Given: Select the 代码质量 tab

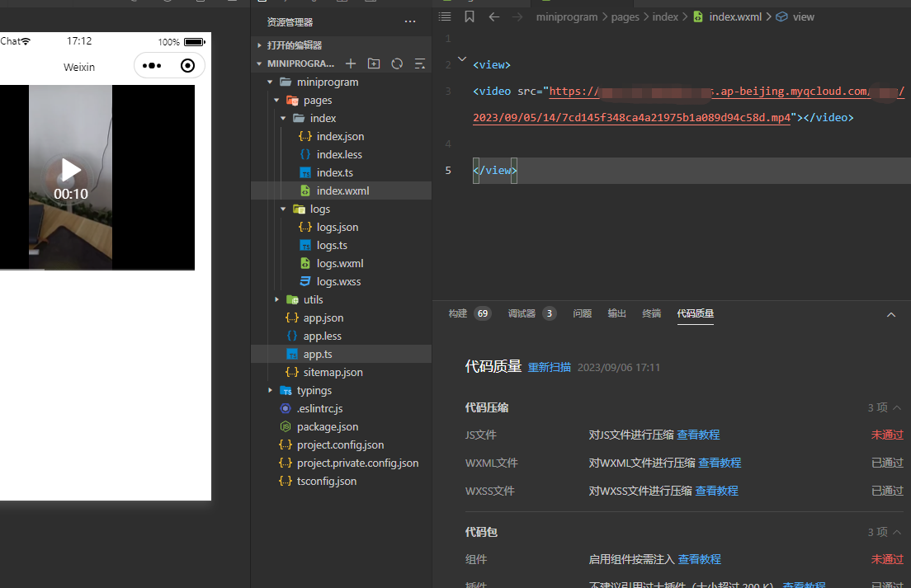Looking at the screenshot, I should [x=695, y=313].
